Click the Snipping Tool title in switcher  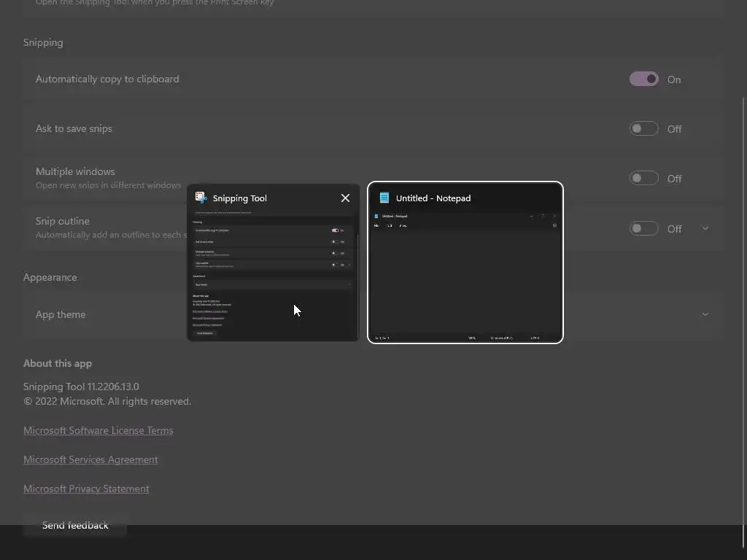(239, 198)
